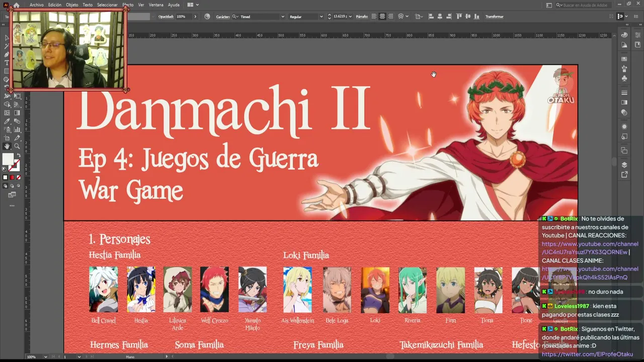Open the Symbols panel
The width and height of the screenshot is (644, 362).
624,78
